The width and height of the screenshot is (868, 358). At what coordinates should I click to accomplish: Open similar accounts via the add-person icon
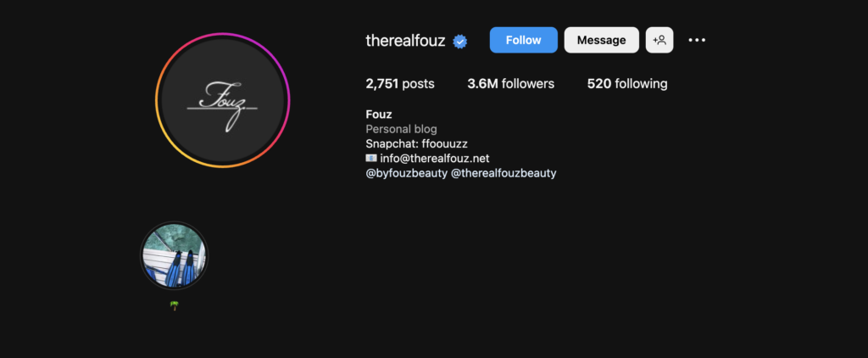pyautogui.click(x=659, y=40)
